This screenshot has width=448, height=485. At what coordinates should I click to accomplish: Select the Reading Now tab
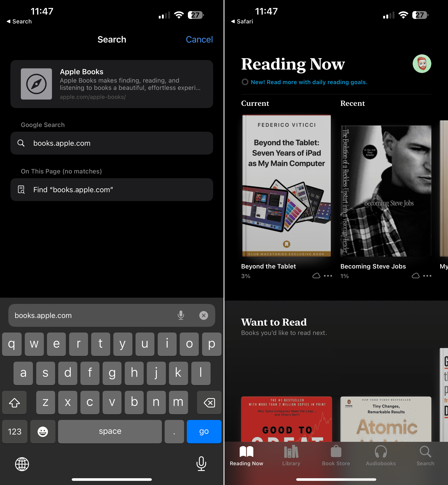[x=247, y=456]
